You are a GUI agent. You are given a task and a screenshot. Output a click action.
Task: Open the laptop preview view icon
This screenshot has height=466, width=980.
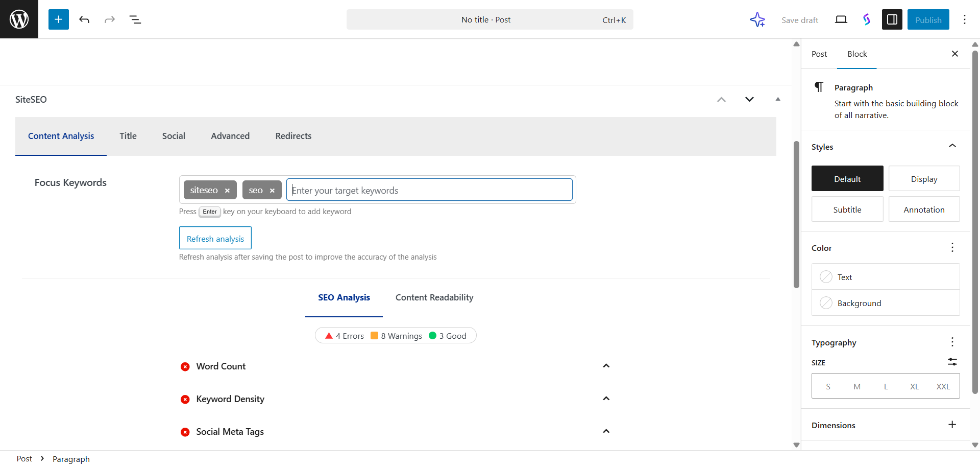[x=841, y=19]
